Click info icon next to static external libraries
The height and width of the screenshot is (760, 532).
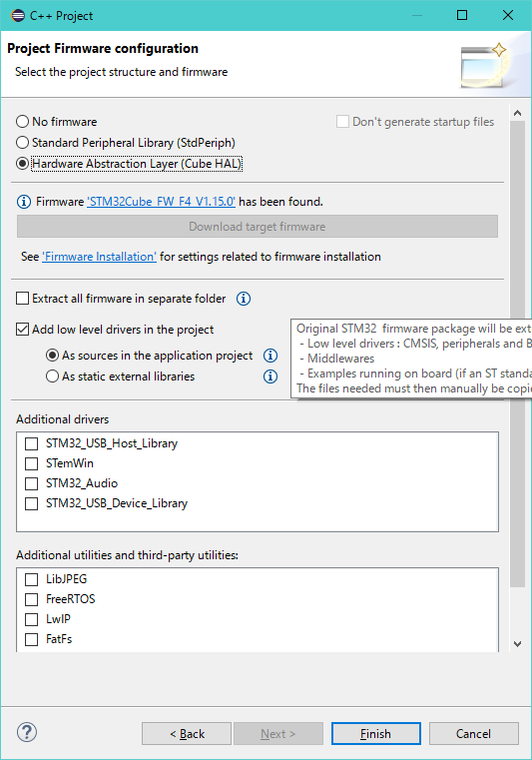(x=270, y=377)
